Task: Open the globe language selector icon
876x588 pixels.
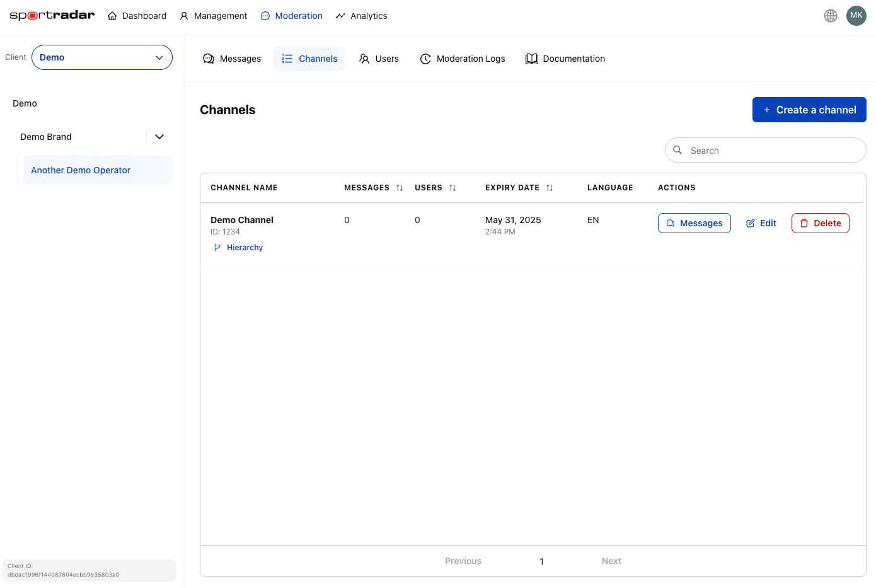Action: pyautogui.click(x=831, y=16)
